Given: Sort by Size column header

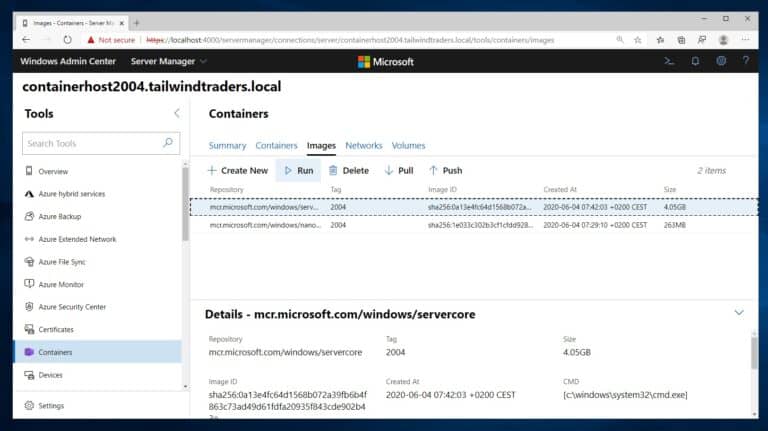Looking at the screenshot, I should click(x=670, y=190).
